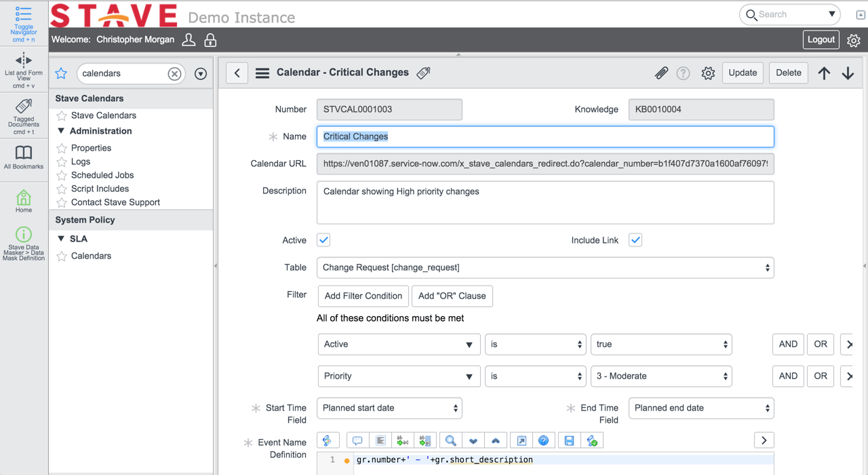
Task: Open the Active field condition dropdown
Action: [399, 344]
